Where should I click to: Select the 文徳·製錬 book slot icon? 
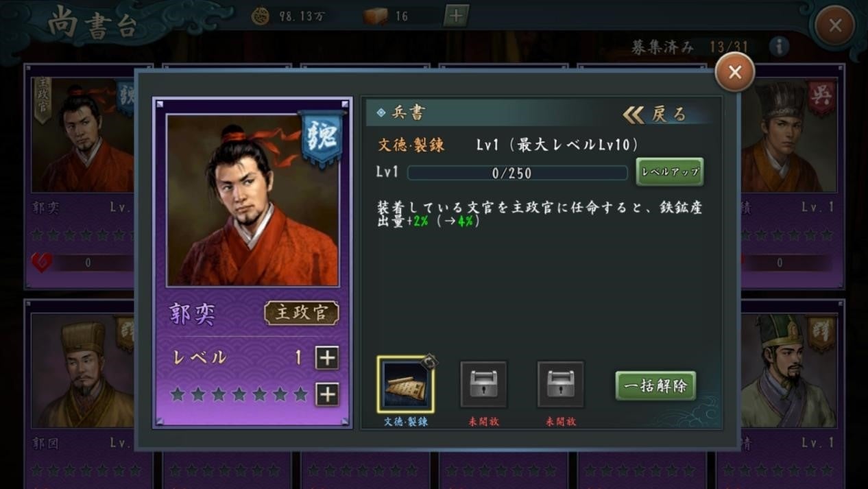(x=405, y=385)
